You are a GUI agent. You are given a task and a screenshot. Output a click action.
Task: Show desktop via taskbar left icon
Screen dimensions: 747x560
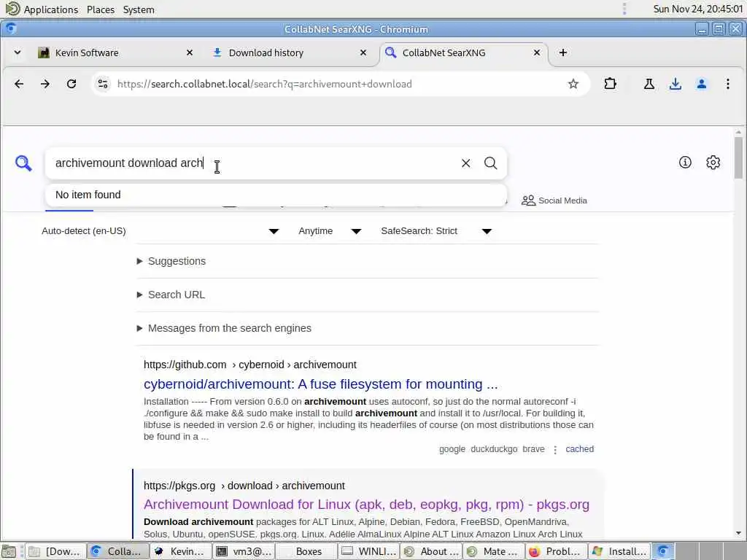coord(9,551)
